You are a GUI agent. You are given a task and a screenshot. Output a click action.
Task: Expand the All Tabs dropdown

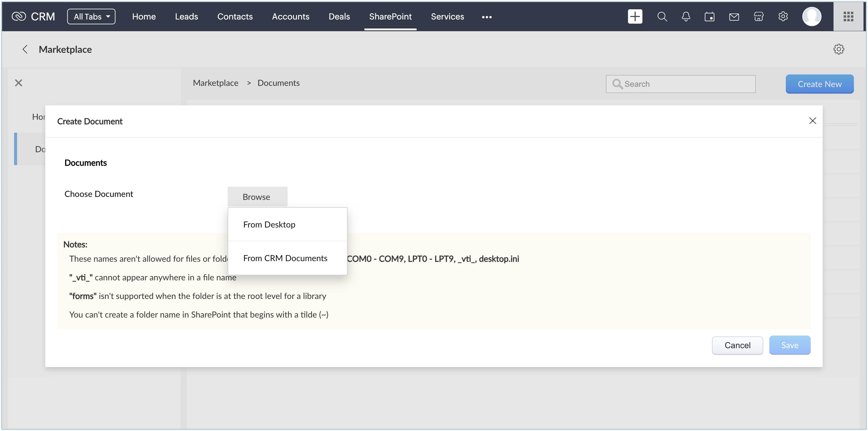91,17
